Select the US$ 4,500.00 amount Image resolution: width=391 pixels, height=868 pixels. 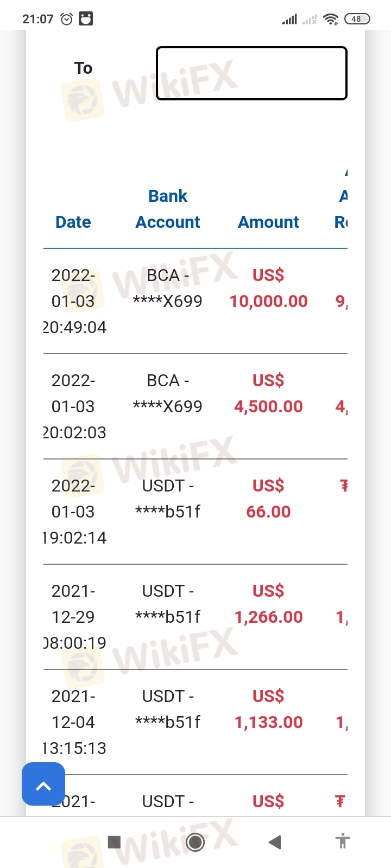point(268,394)
